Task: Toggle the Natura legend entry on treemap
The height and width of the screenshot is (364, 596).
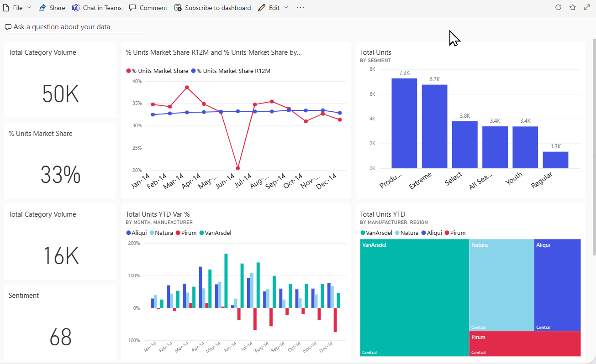Action: click(x=407, y=233)
